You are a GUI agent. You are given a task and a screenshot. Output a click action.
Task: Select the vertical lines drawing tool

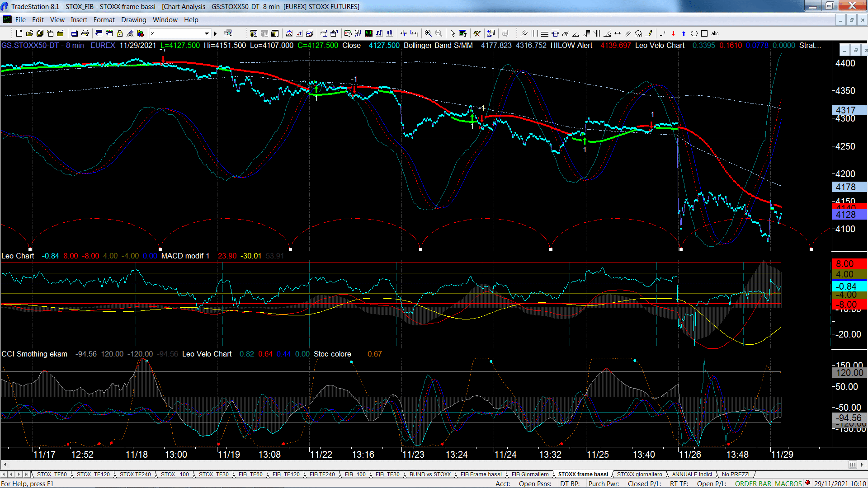pos(534,33)
